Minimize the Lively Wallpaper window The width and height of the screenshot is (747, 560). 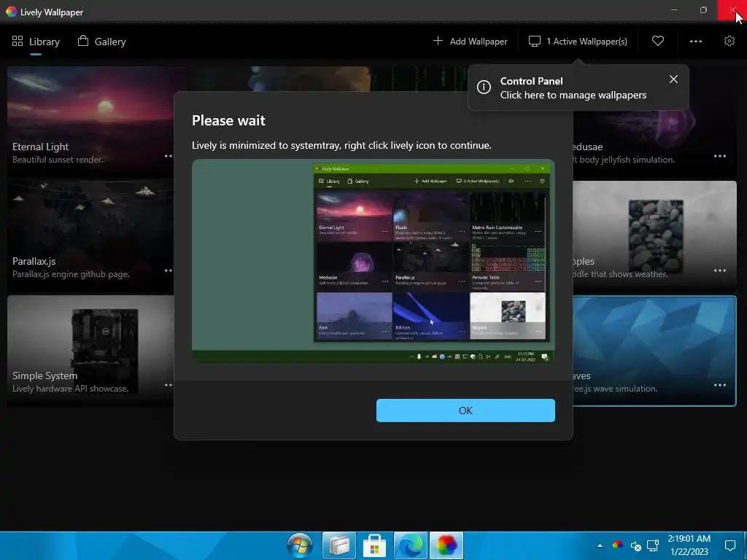point(674,10)
